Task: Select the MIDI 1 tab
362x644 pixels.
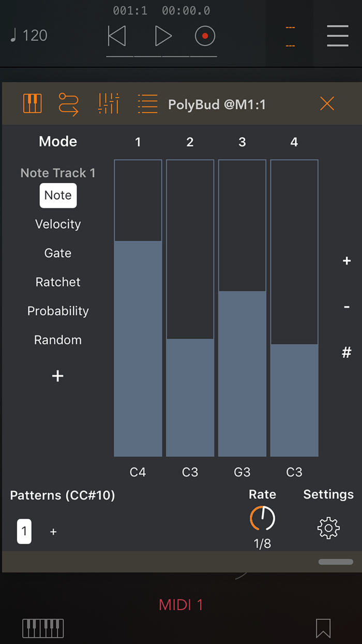Action: pyautogui.click(x=180, y=604)
